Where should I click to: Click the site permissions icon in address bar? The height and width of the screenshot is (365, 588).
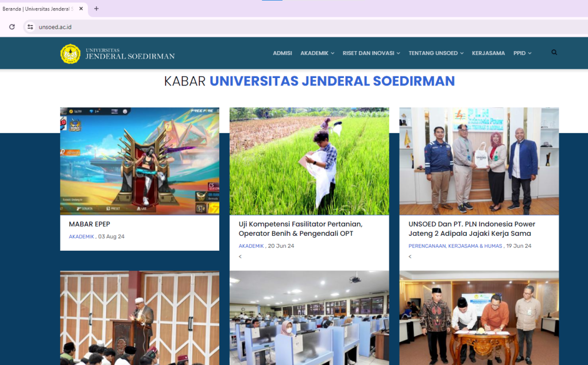[x=30, y=26]
